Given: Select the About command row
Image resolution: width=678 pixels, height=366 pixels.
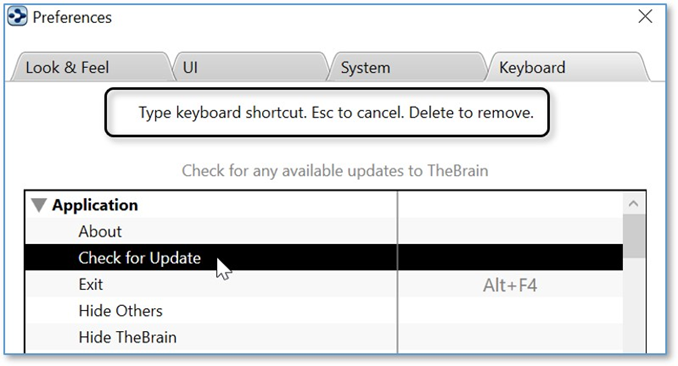Looking at the screenshot, I should 211,231.
